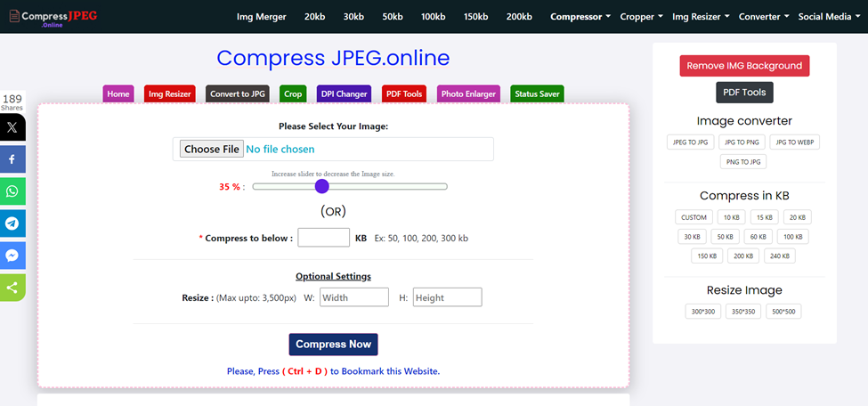Image resolution: width=868 pixels, height=406 pixels.
Task: Select the 200 KB sidebar compress option
Action: pyautogui.click(x=743, y=256)
